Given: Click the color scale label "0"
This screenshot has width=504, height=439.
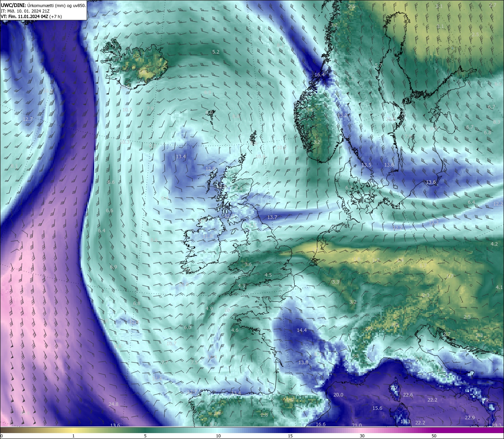Looking at the screenshot, I should (x=1, y=436).
